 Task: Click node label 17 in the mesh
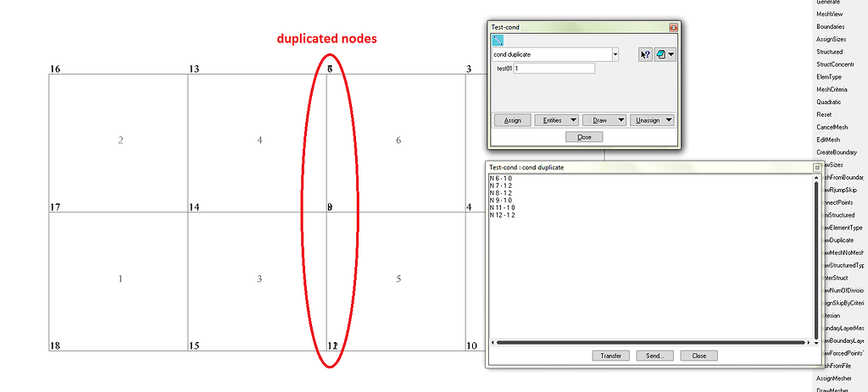pos(55,207)
